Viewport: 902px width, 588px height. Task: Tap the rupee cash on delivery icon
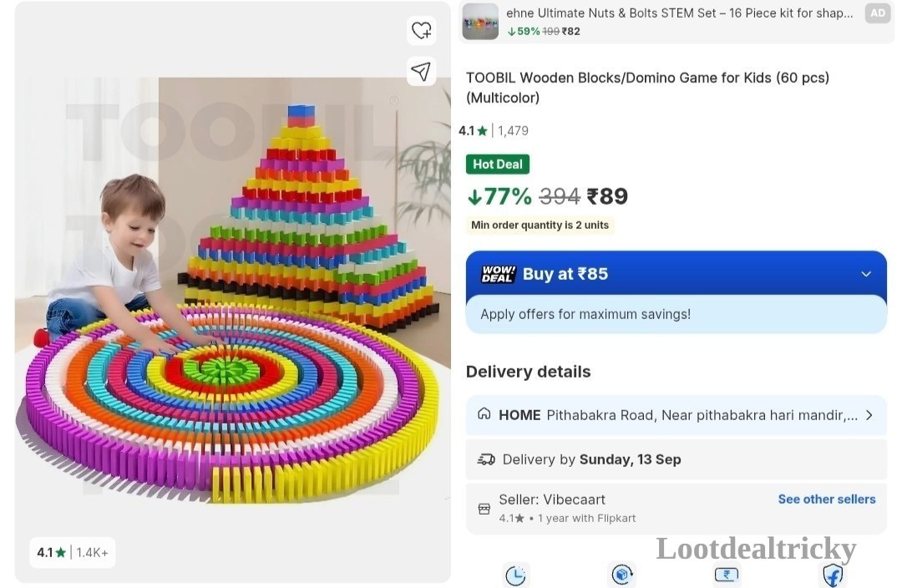[727, 574]
